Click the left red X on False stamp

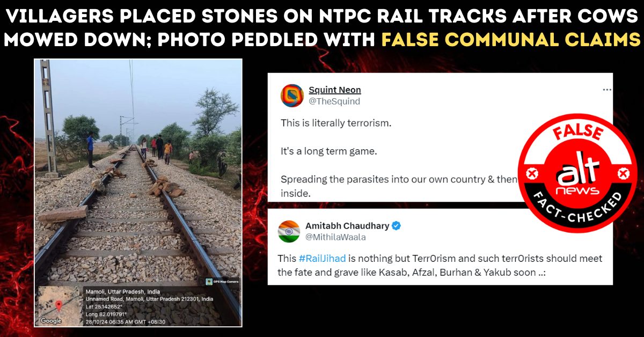[x=532, y=174]
